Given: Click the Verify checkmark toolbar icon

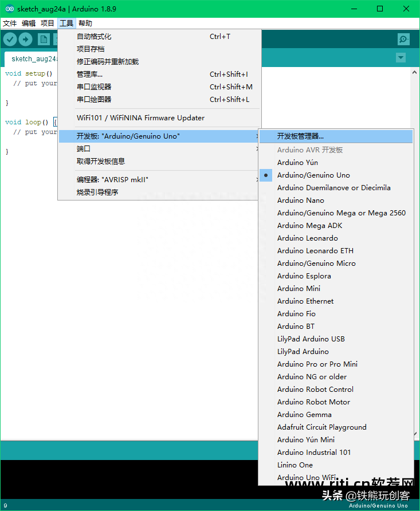Looking at the screenshot, I should (10, 40).
